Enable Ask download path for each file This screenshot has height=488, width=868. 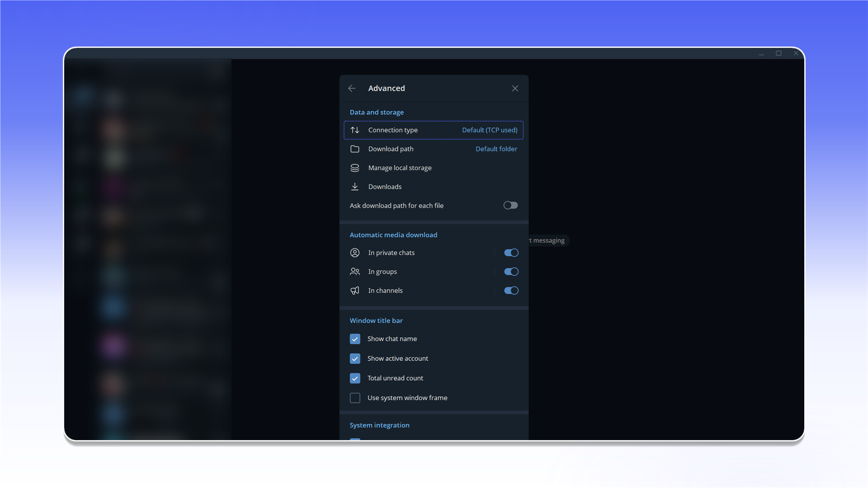pyautogui.click(x=511, y=206)
